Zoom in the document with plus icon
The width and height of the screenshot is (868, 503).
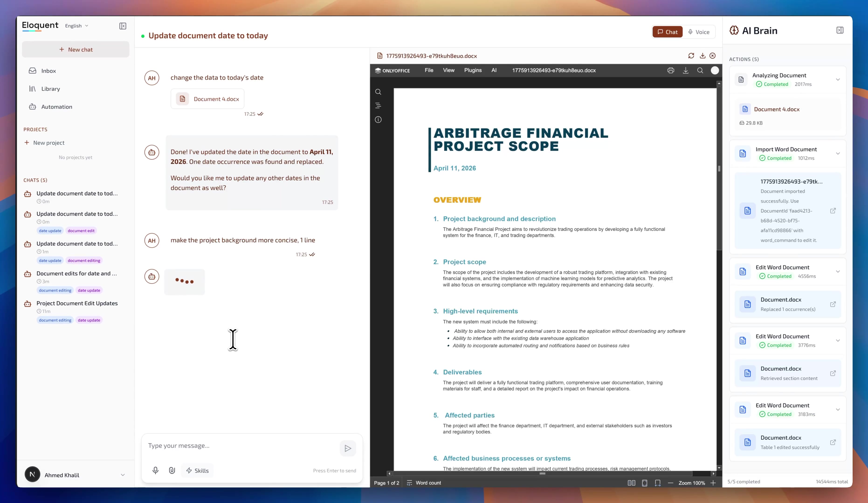[x=713, y=483]
